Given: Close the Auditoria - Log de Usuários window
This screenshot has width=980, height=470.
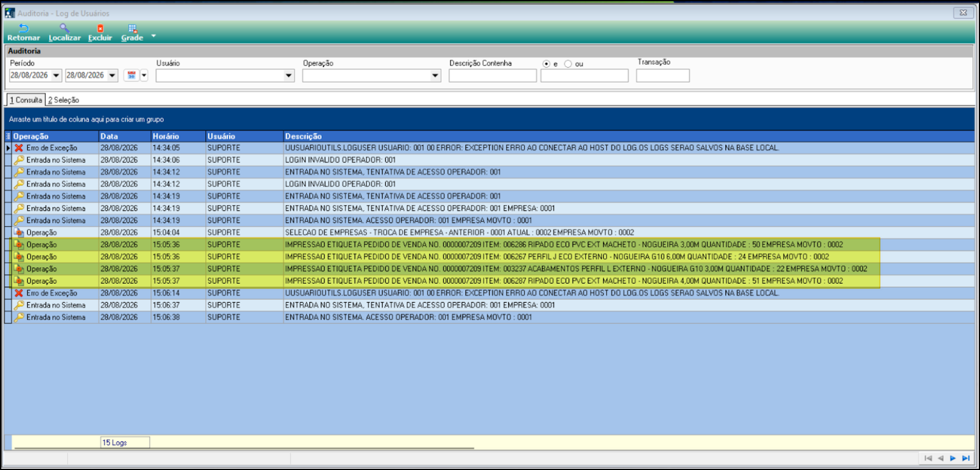Looking at the screenshot, I should [963, 12].
